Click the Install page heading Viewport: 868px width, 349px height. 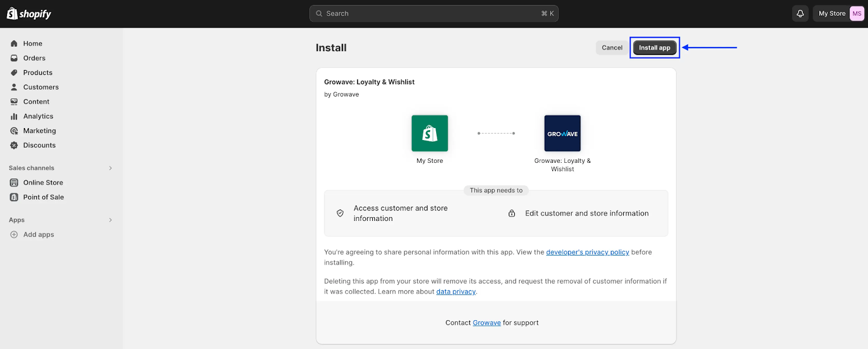(331, 48)
